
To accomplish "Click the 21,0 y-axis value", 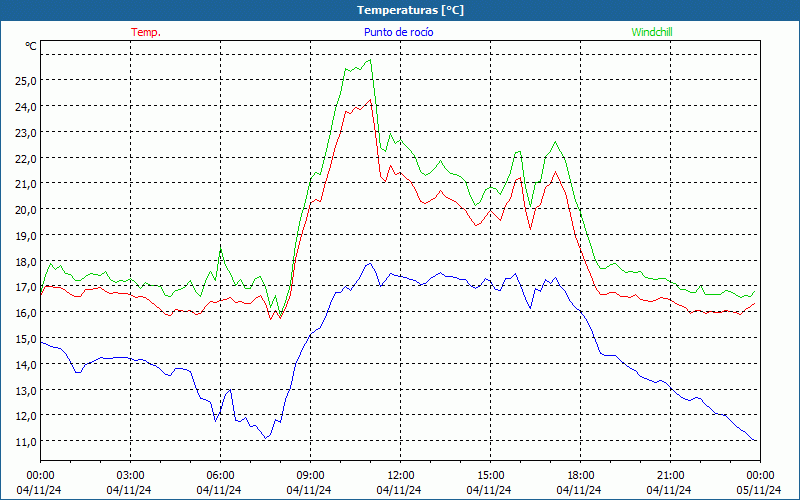I will tap(24, 184).
